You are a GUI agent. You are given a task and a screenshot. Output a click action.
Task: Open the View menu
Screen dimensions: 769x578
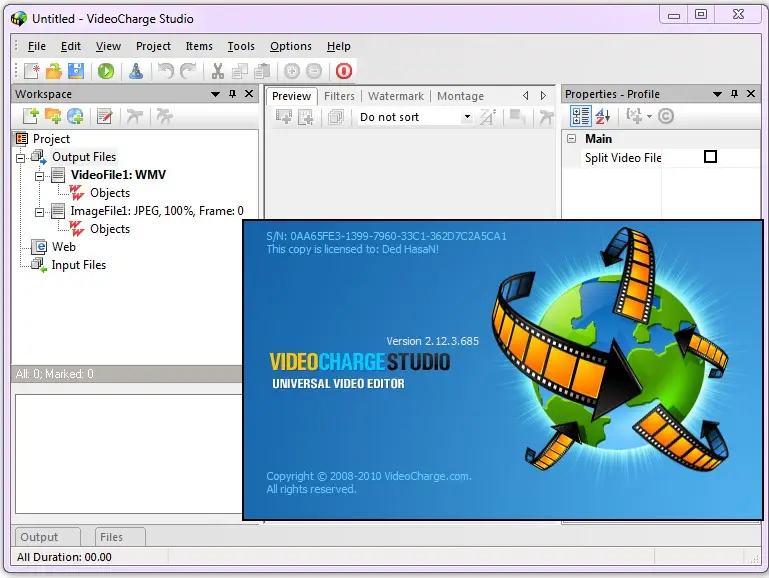[108, 46]
